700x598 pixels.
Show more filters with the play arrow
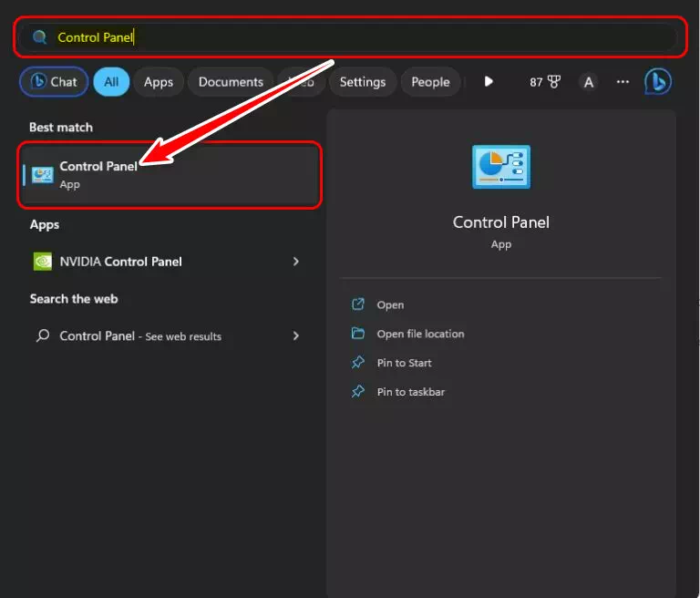pyautogui.click(x=489, y=81)
